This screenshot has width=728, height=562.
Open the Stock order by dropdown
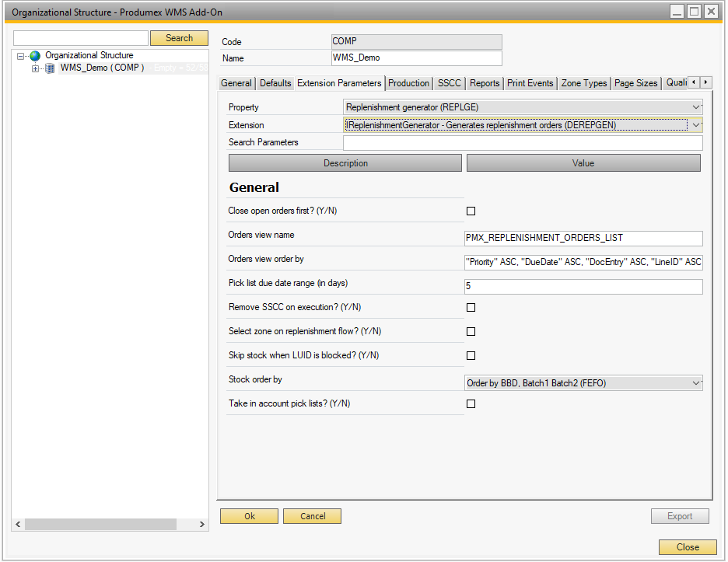tap(695, 382)
